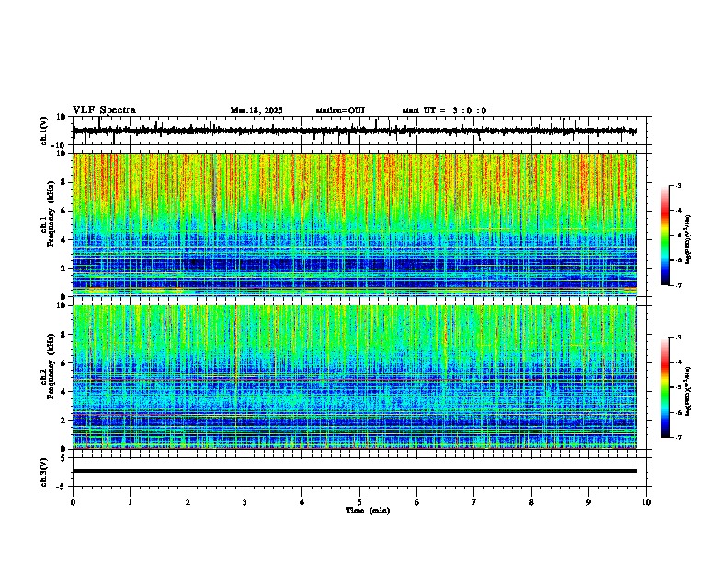The image size is (728, 563).
Task: Select the "start UT = 3 : 0 : 0" text
Action: [x=444, y=110]
